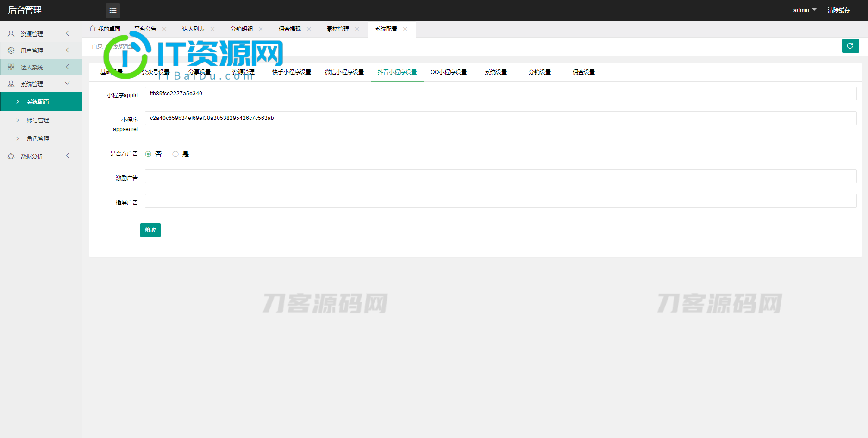Image resolution: width=868 pixels, height=438 pixels.
Task: Switch to the 佣金提现 tab
Action: tap(290, 29)
